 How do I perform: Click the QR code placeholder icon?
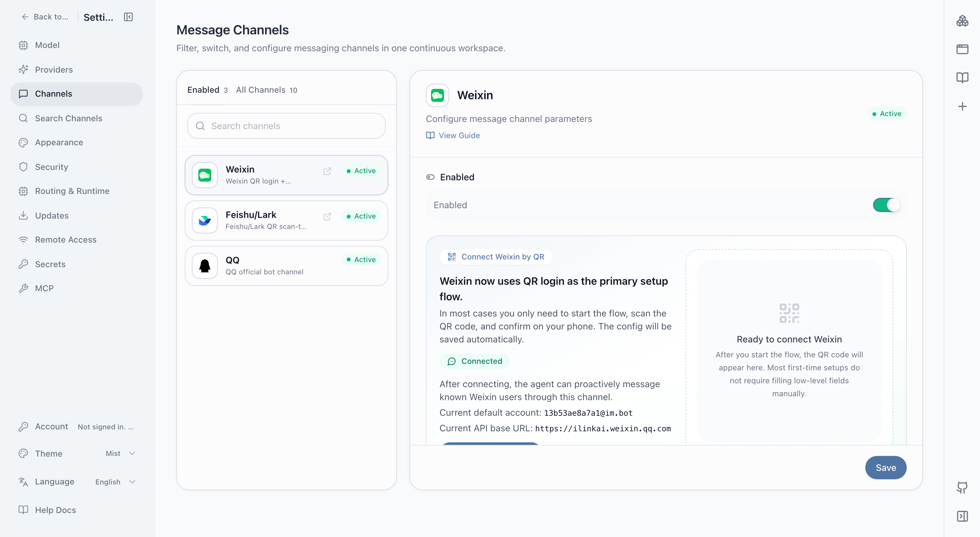(x=789, y=313)
